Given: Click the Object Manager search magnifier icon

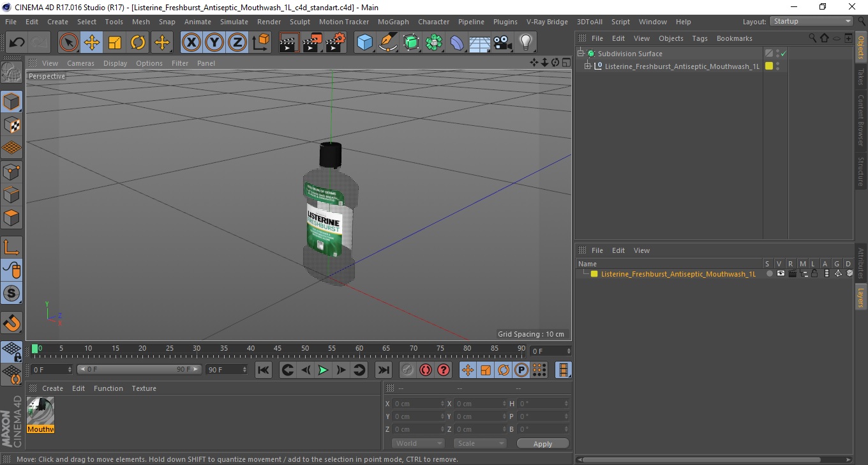Looking at the screenshot, I should pyautogui.click(x=812, y=38).
